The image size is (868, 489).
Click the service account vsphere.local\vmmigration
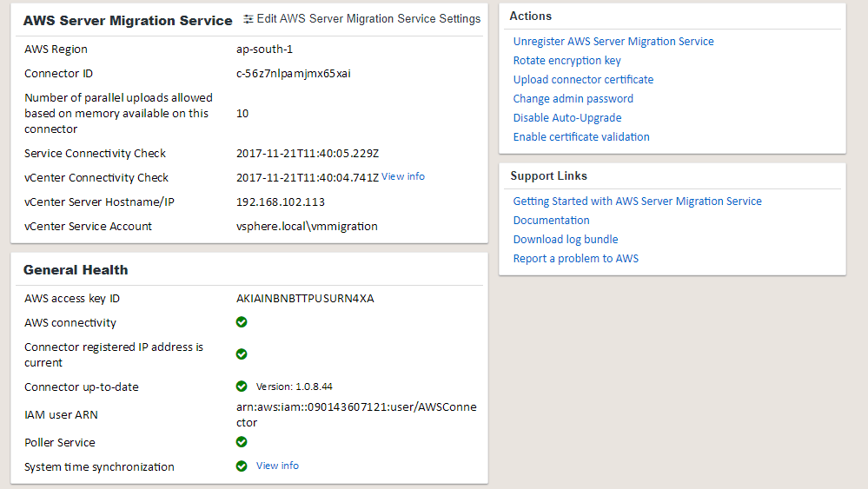(308, 226)
